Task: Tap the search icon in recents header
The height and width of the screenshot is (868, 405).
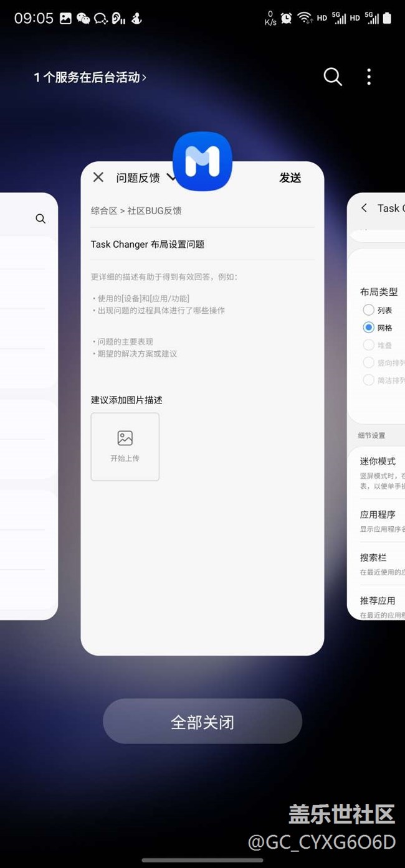Action: [333, 77]
